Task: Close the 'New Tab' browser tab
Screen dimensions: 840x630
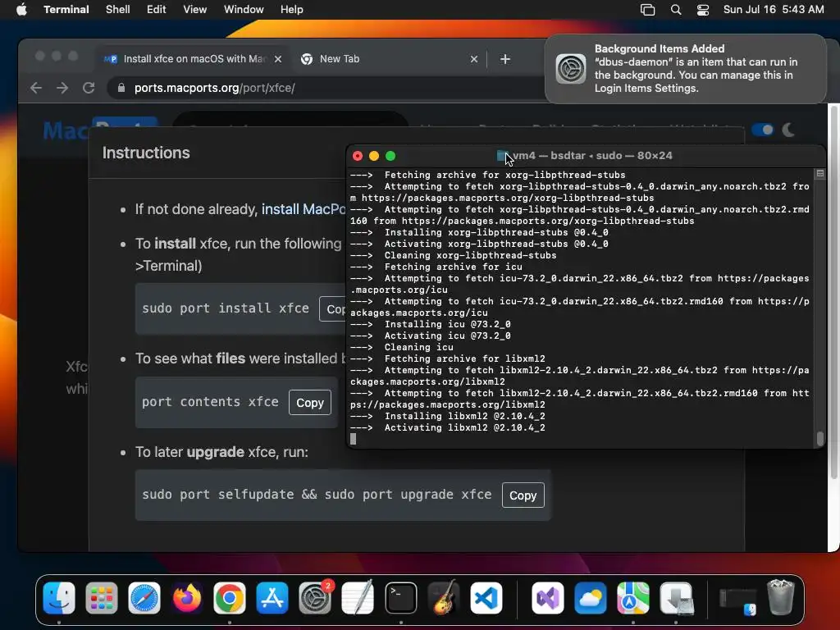Action: tap(474, 59)
